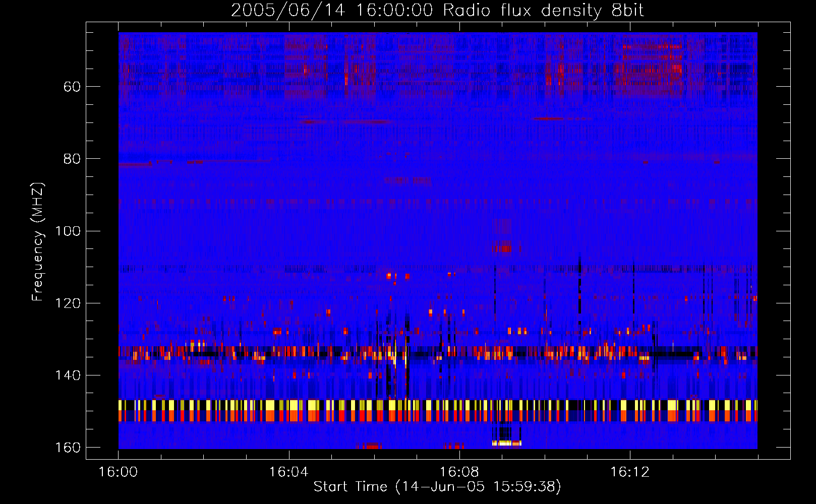Click the plot title '2005/06/14 16:00:00 Radio flux density 8bit'

tap(437, 11)
